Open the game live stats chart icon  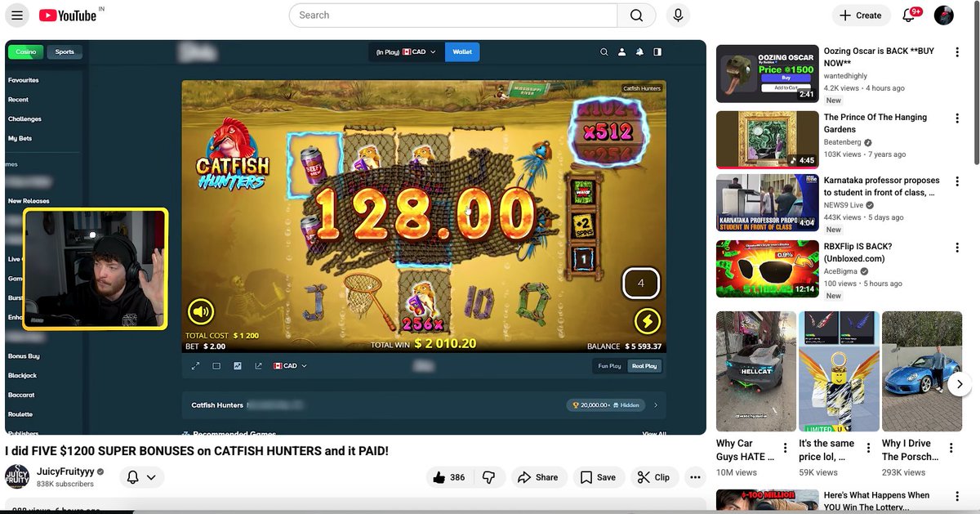[x=238, y=366]
